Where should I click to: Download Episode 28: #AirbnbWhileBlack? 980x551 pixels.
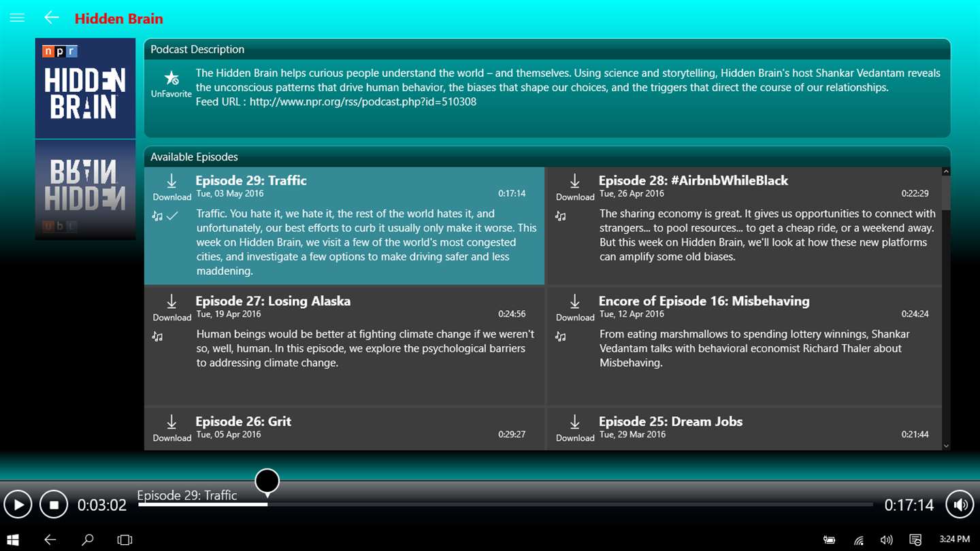pyautogui.click(x=575, y=187)
